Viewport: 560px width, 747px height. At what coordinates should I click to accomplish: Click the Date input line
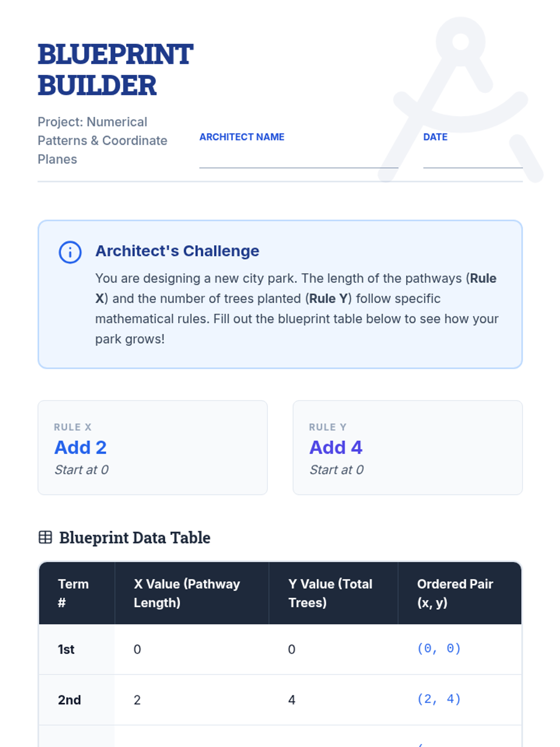tap(472, 159)
